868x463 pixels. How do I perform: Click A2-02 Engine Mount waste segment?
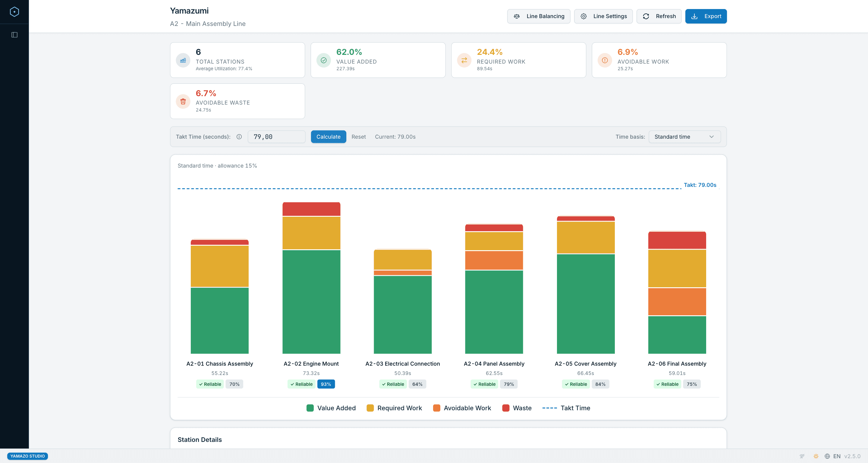pos(311,209)
